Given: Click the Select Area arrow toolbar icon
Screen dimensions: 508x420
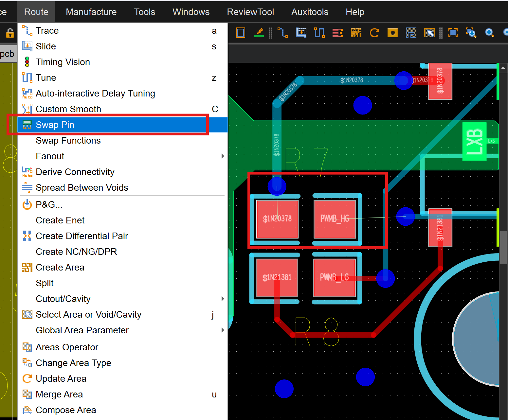Looking at the screenshot, I should pos(429,33).
